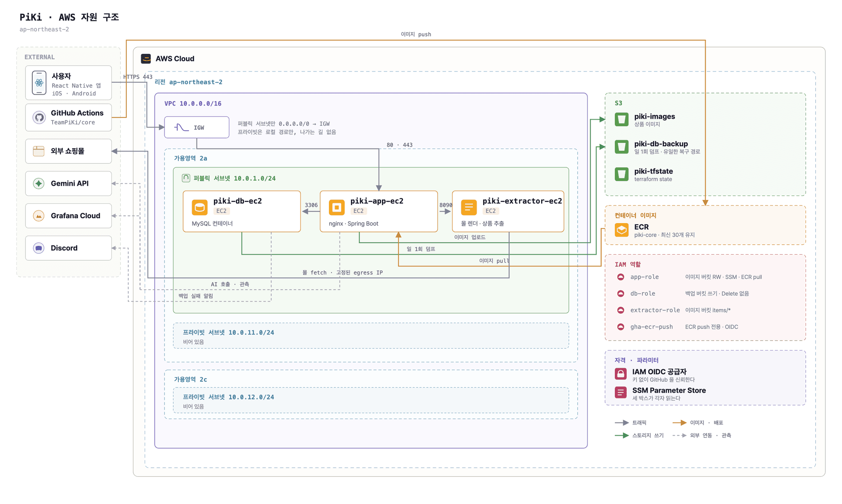Image resolution: width=842 pixels, height=504 pixels.
Task: Select the '몰 fetch · 고정된 egress IP' label
Action: coord(343,273)
